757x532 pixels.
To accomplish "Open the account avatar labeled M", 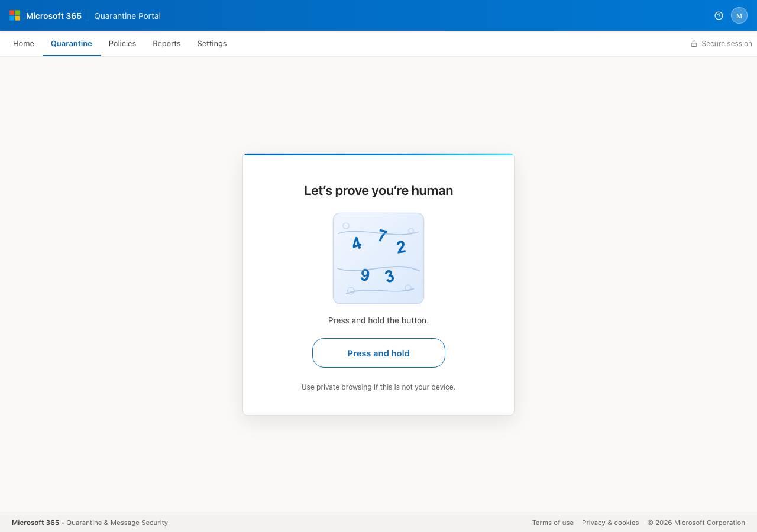I will pos(739,15).
